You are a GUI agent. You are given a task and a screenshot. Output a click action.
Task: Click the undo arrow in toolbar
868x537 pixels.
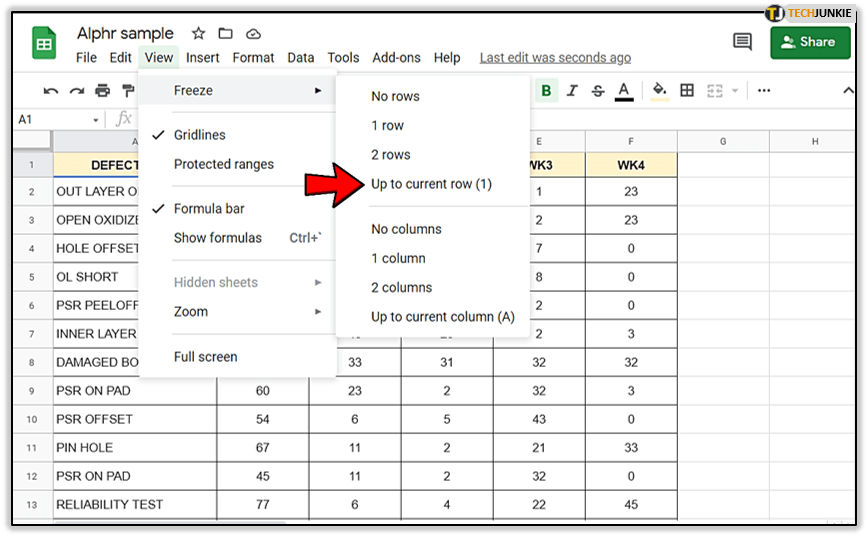(51, 91)
